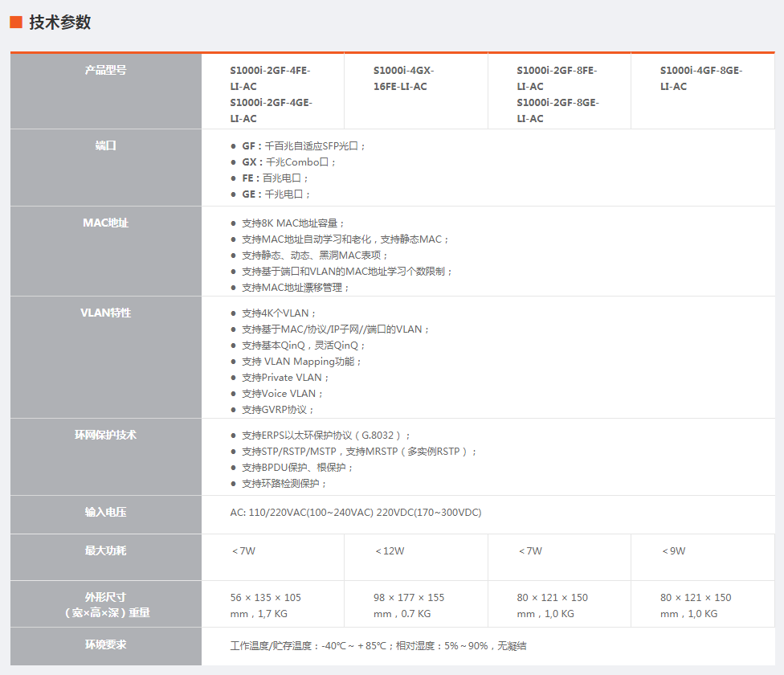784x675 pixels.
Task: Click the S1000i-4GX-16FE-LI-AC model cell
Action: 403,78
